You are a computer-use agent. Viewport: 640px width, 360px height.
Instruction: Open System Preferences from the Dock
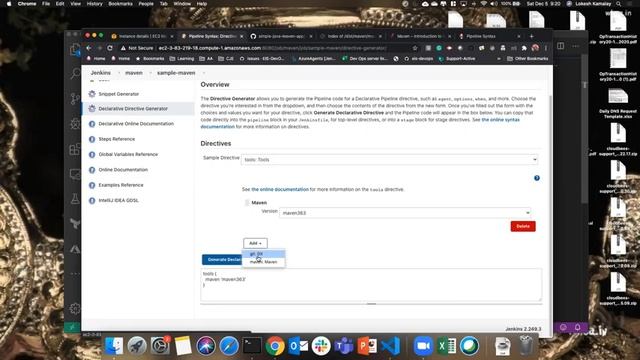point(160,346)
